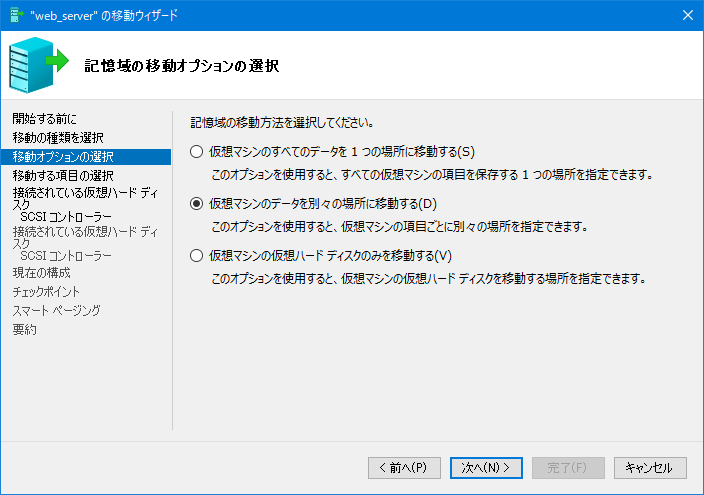Click the '現在の構成' step
Image resolution: width=704 pixels, height=495 pixels.
41,273
